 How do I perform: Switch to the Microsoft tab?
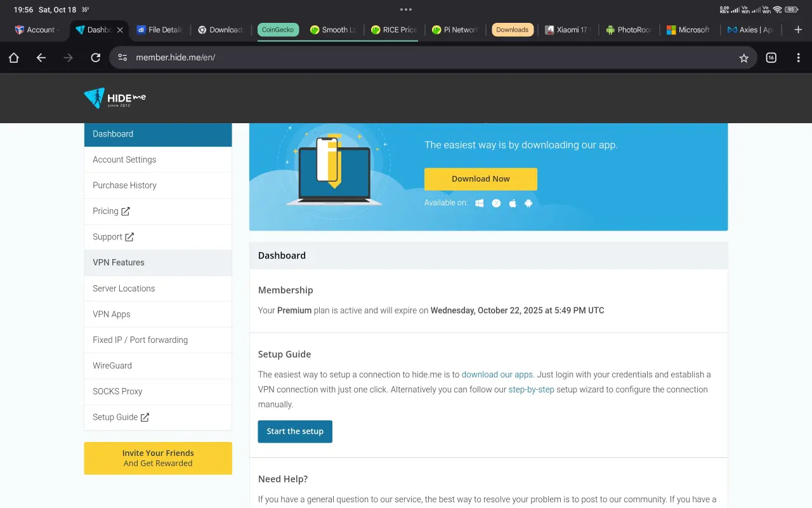[x=689, y=30]
